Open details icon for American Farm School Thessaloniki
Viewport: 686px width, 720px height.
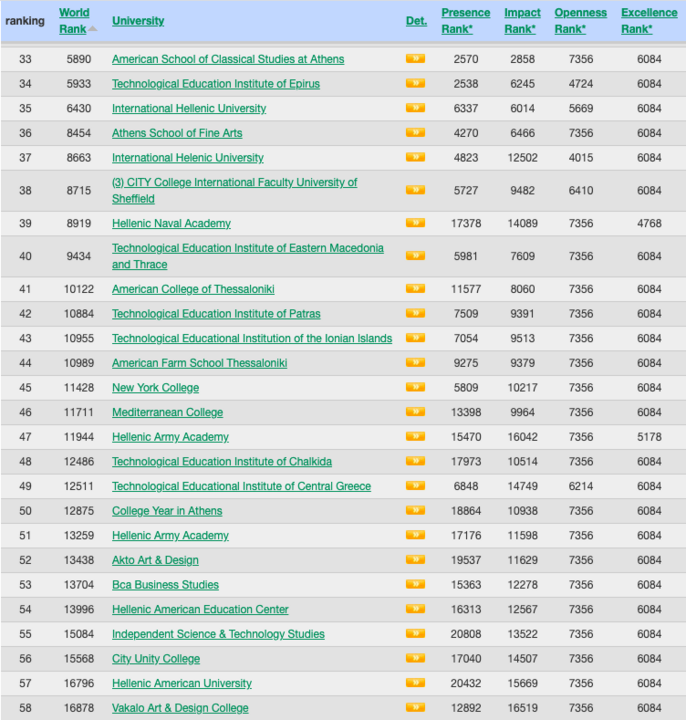click(415, 363)
